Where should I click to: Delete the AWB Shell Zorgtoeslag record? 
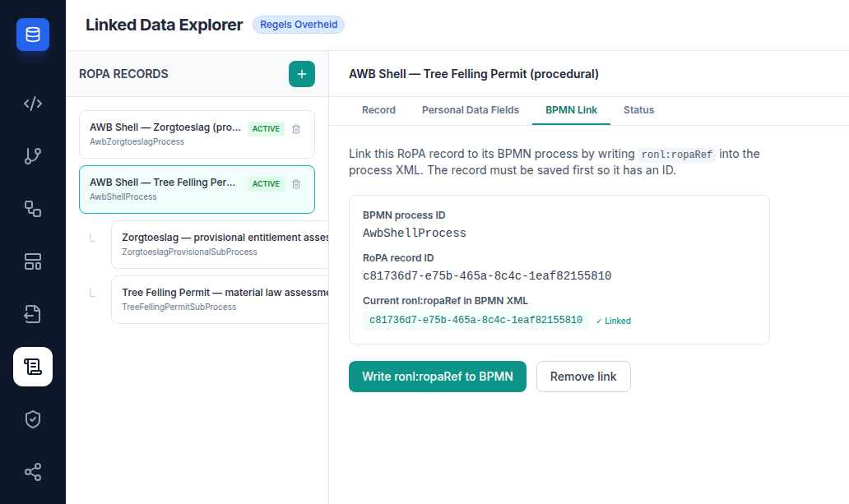(296, 129)
